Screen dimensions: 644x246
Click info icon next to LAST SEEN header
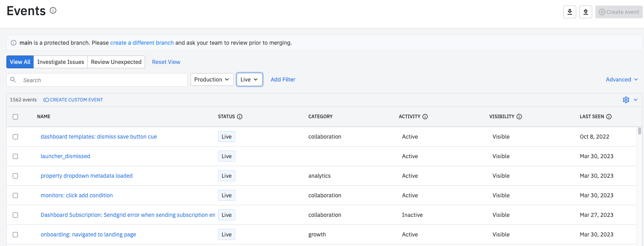coord(609,117)
